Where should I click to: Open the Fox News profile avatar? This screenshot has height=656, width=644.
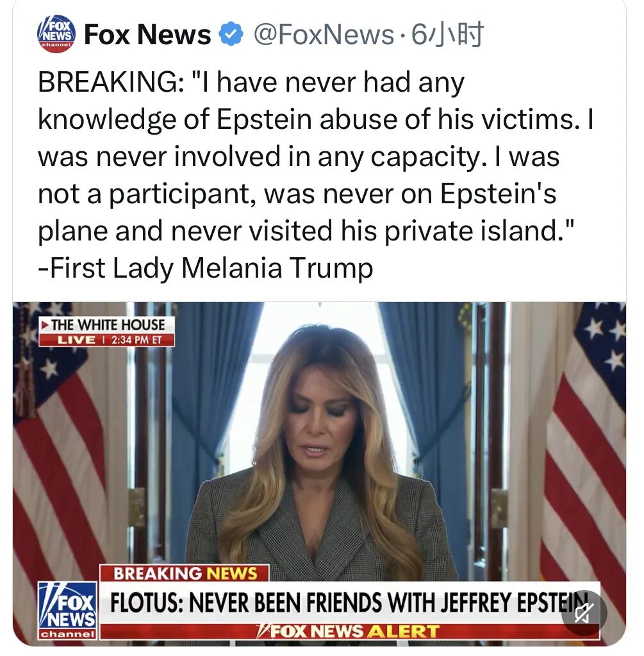[56, 33]
